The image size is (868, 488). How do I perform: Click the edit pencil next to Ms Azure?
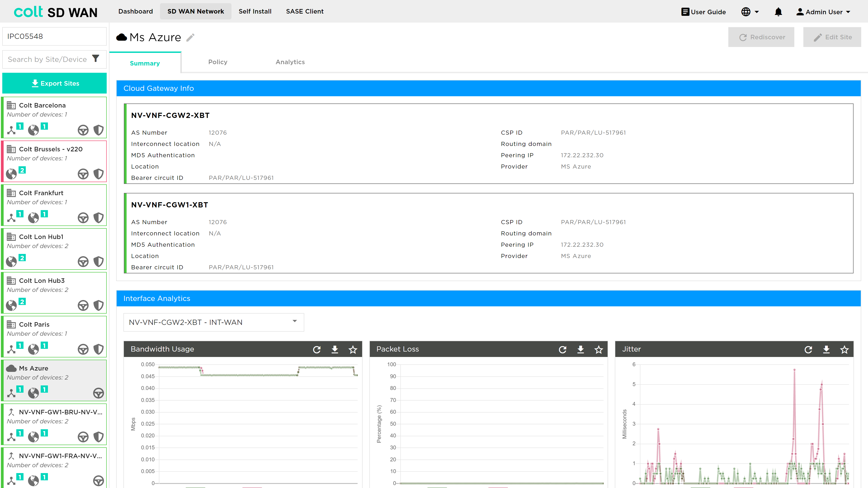coord(190,37)
